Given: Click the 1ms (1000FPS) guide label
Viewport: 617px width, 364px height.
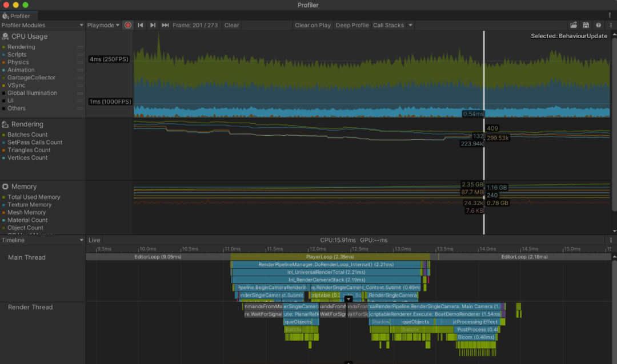Looking at the screenshot, I should pos(110,102).
